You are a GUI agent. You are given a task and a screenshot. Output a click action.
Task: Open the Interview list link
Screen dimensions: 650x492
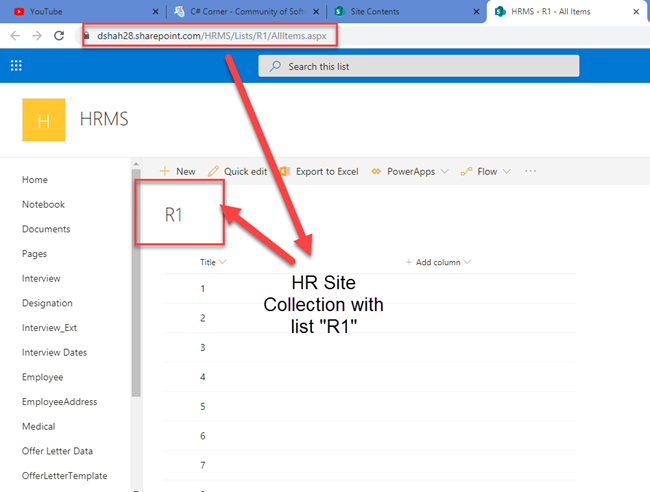(x=41, y=278)
